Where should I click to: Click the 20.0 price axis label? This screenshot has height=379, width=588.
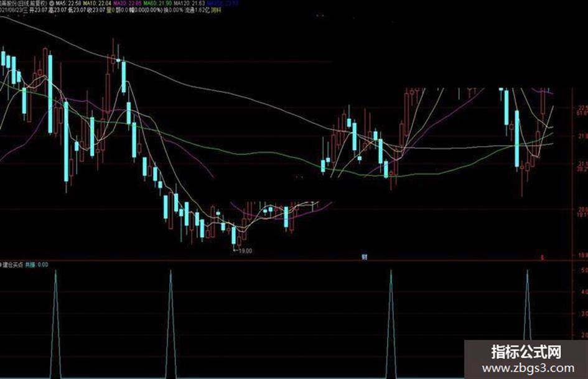pos(583,209)
